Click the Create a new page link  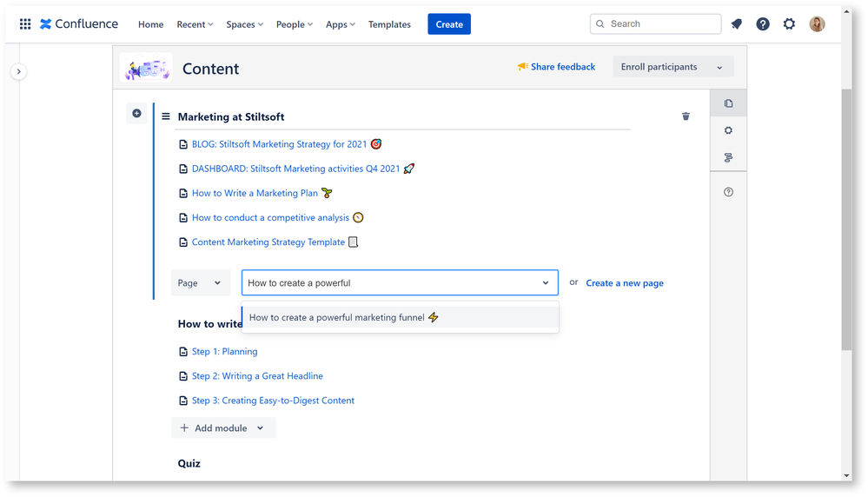(x=625, y=282)
